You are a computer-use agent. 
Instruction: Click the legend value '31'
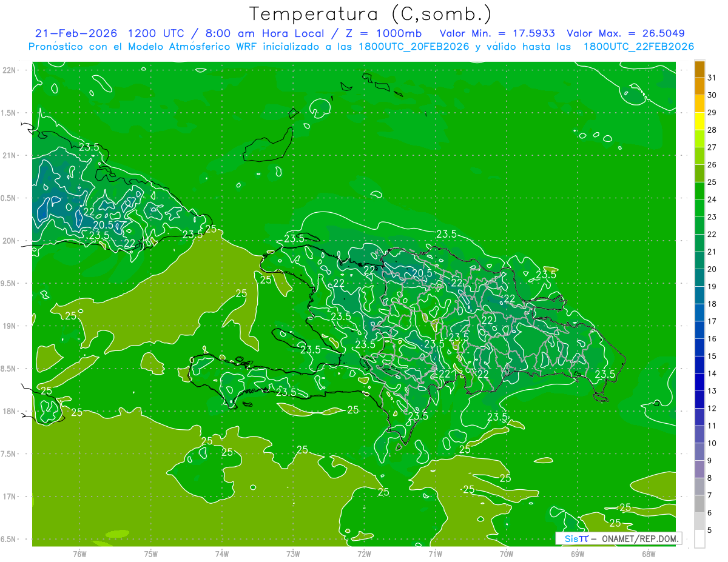click(x=712, y=78)
